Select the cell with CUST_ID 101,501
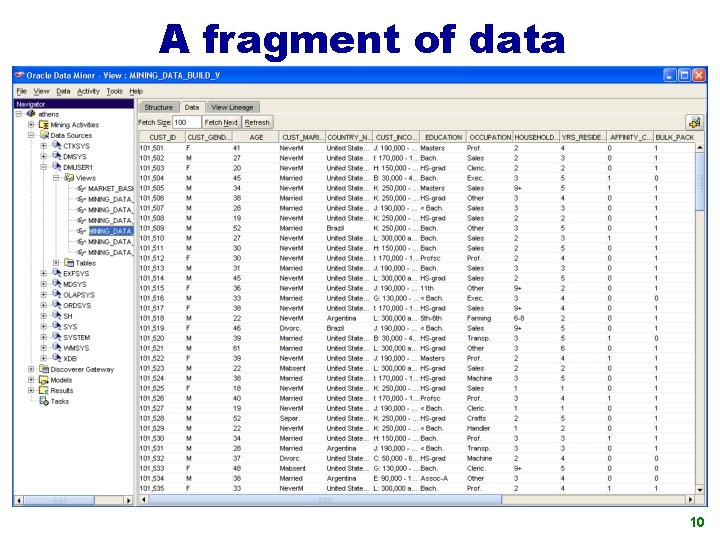Image resolution: width=720 pixels, height=540 pixels. [x=163, y=148]
